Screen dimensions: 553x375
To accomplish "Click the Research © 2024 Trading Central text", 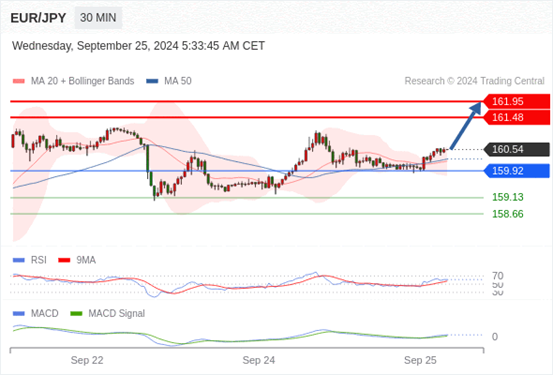I will click(x=474, y=81).
